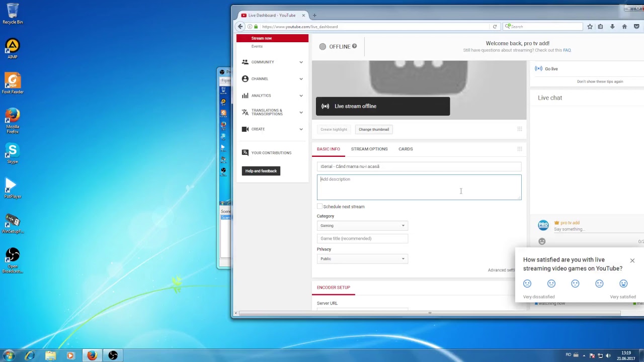The width and height of the screenshot is (644, 362).
Task: Click the OBS icon in the taskbar
Action: click(113, 355)
